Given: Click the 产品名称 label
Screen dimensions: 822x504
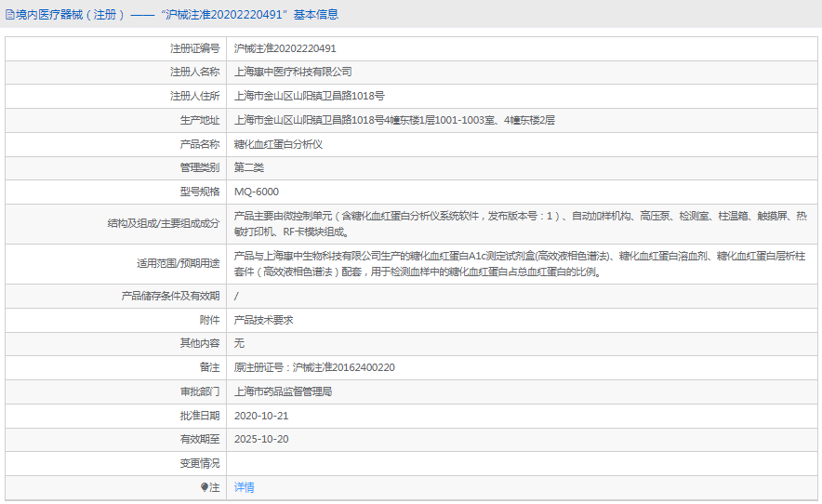Looking at the screenshot, I should [x=200, y=144].
